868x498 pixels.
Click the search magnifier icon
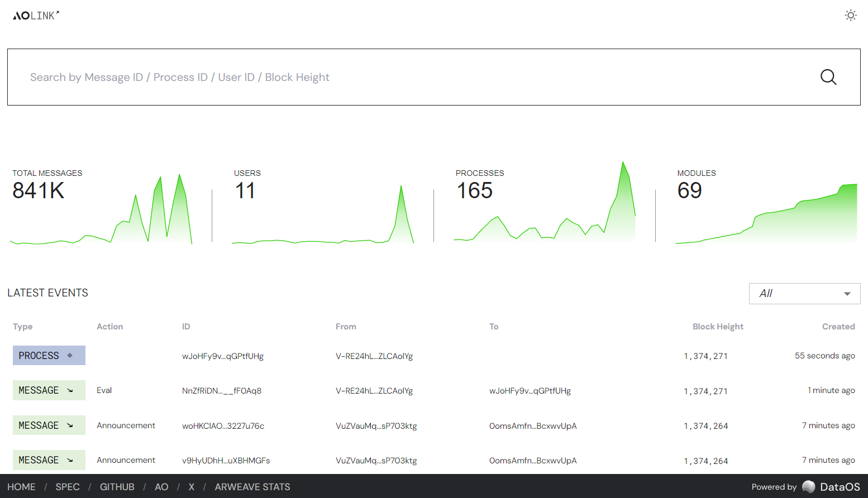[828, 77]
